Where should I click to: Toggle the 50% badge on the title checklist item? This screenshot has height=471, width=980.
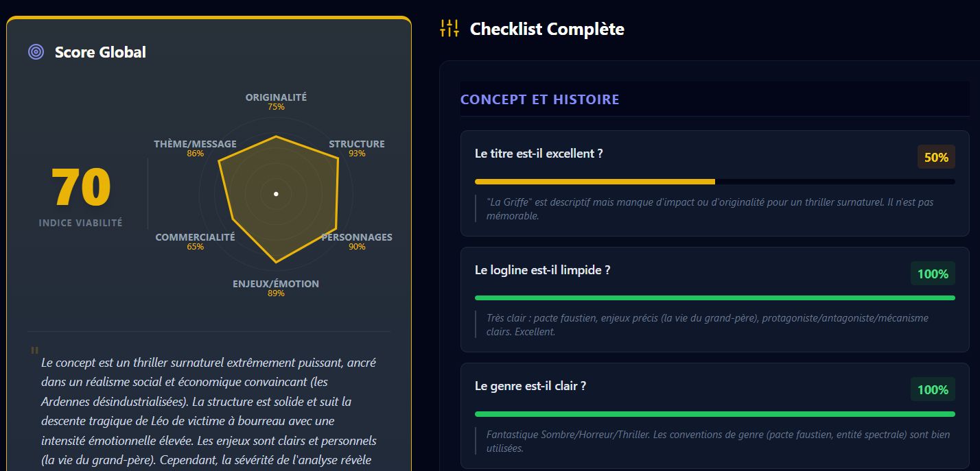pyautogui.click(x=936, y=156)
